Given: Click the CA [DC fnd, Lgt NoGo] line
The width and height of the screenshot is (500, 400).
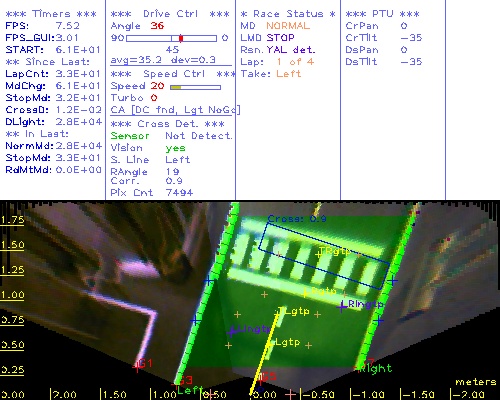Looking at the screenshot, I should click(x=175, y=110).
